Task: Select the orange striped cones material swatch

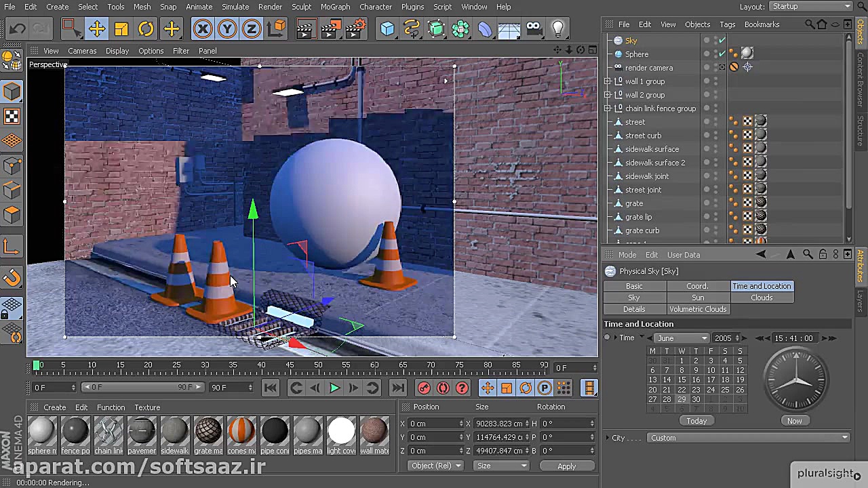Action: point(241,431)
